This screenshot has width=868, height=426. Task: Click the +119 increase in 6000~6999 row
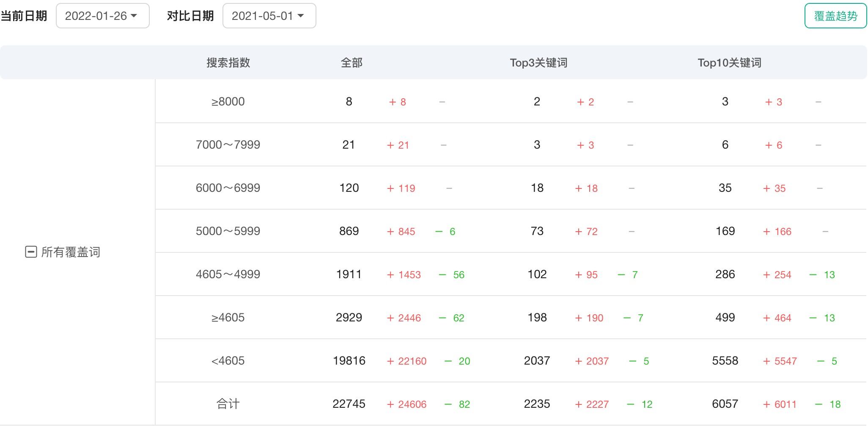point(401,188)
